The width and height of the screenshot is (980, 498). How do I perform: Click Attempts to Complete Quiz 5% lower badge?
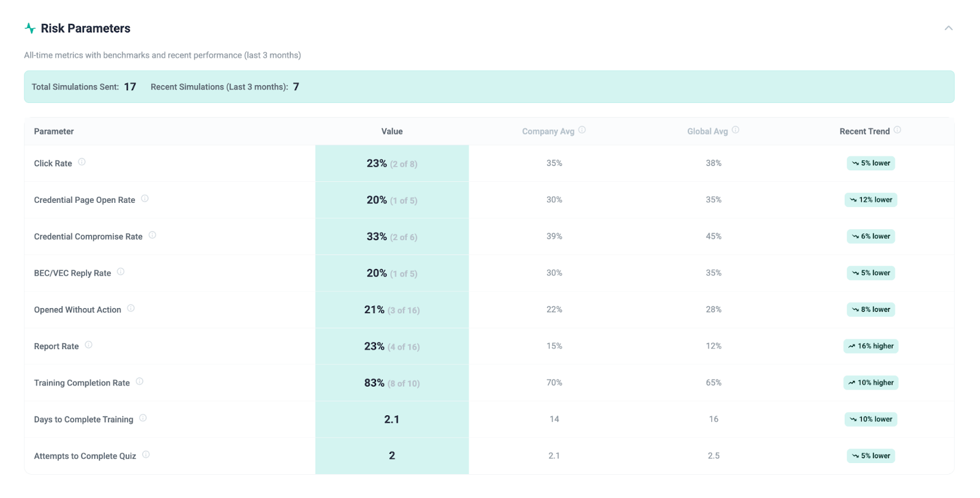coord(870,456)
